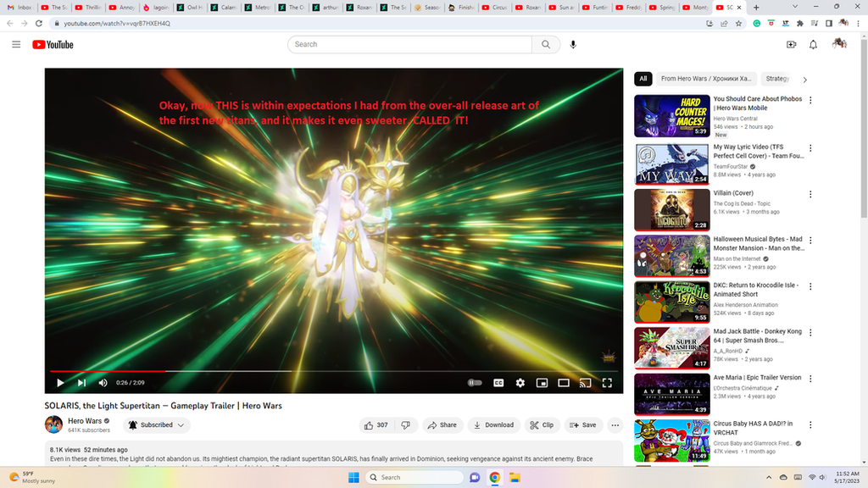The height and width of the screenshot is (488, 868).
Task: Open options for Villain (Cover)
Action: point(810,194)
